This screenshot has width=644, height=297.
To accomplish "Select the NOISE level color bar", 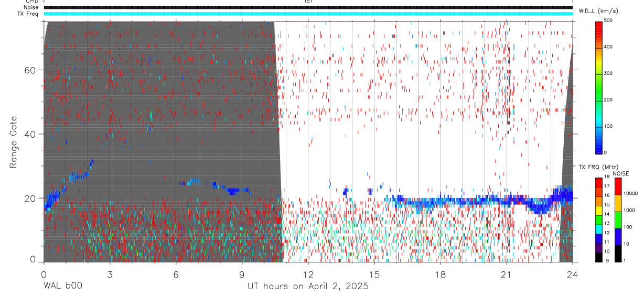I will click(618, 220).
